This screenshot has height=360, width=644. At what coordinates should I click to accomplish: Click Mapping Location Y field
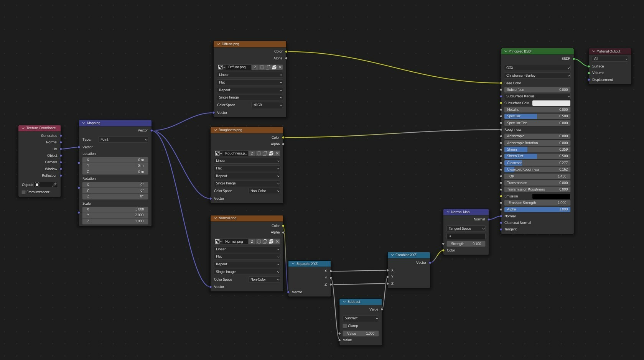coord(115,166)
